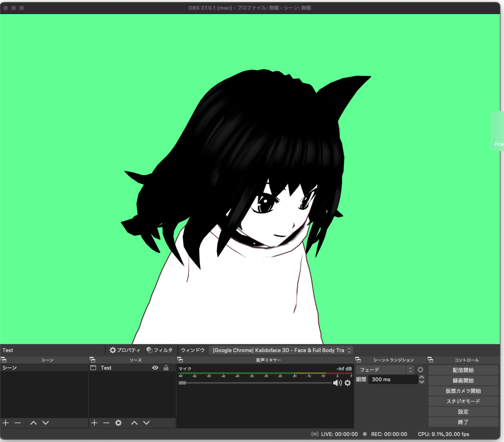Click the ウィンドウ label in the source toolbar
Screen dimensions: 504x442
click(x=193, y=350)
